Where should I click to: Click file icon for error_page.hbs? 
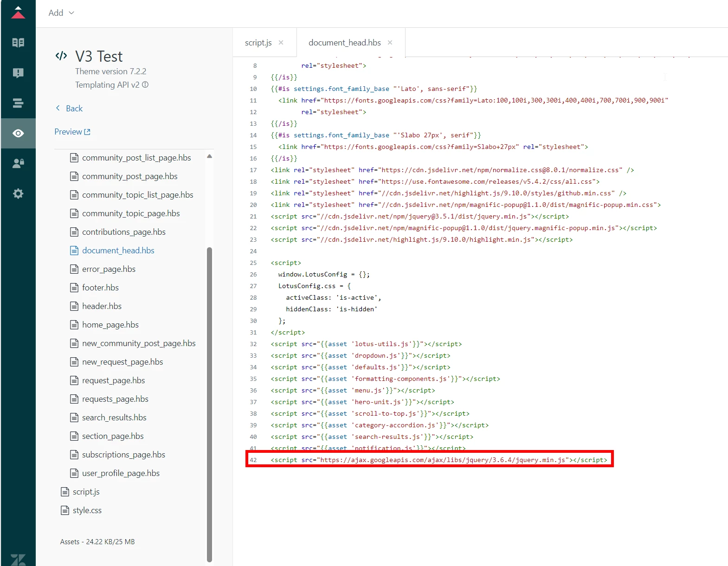click(x=74, y=269)
